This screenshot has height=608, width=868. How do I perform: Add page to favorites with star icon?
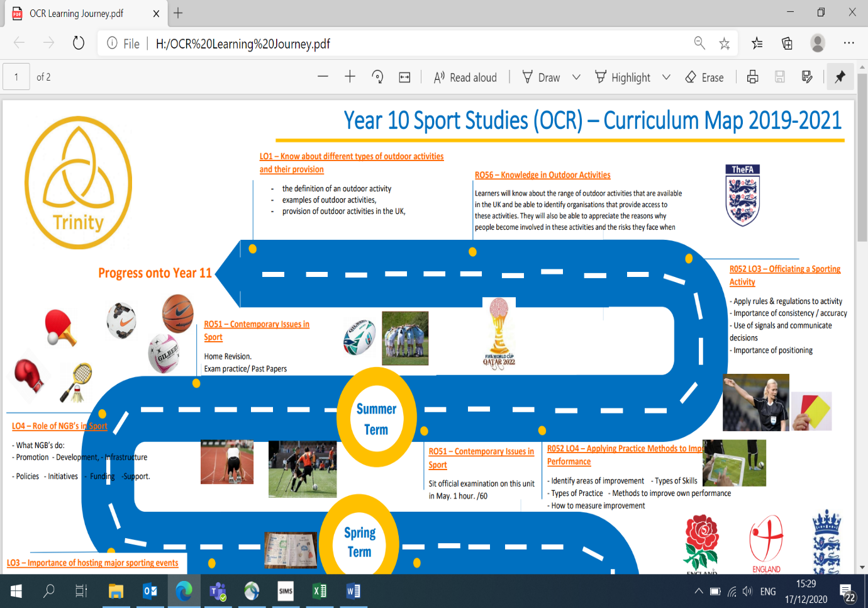725,43
